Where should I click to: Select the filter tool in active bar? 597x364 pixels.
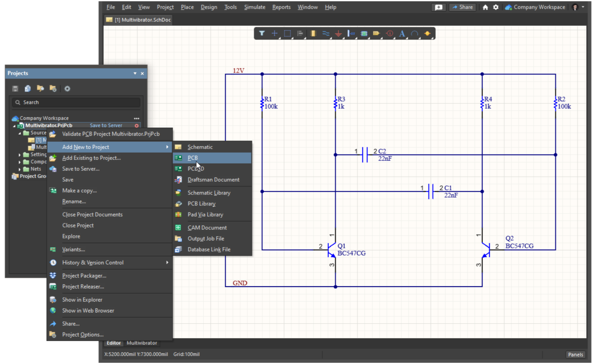click(262, 33)
